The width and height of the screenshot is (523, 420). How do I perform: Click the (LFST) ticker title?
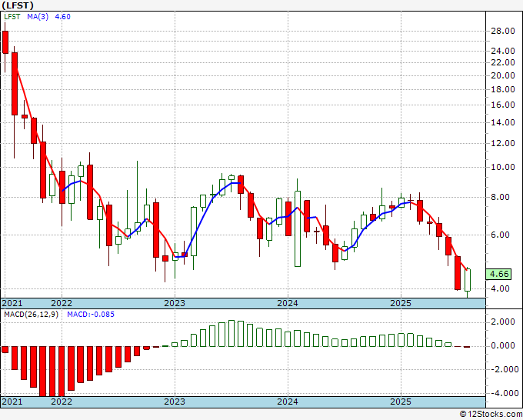click(x=18, y=5)
